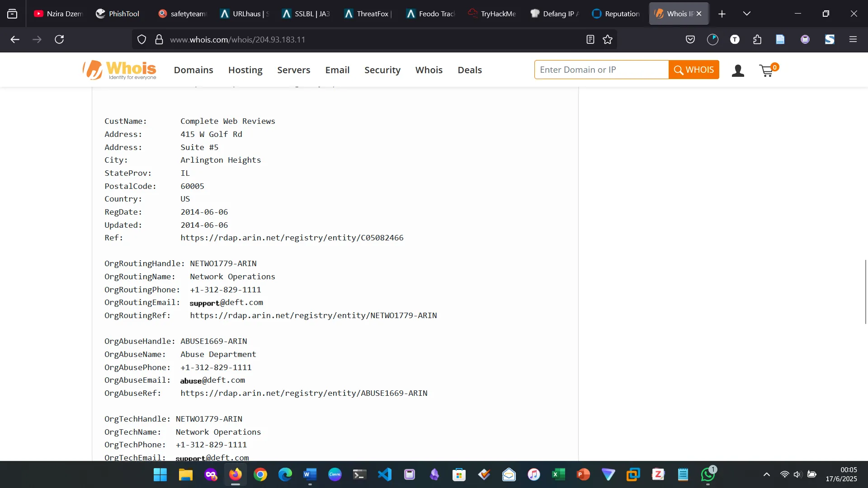Click the shopping cart icon
The image size is (868, 488).
click(x=767, y=70)
